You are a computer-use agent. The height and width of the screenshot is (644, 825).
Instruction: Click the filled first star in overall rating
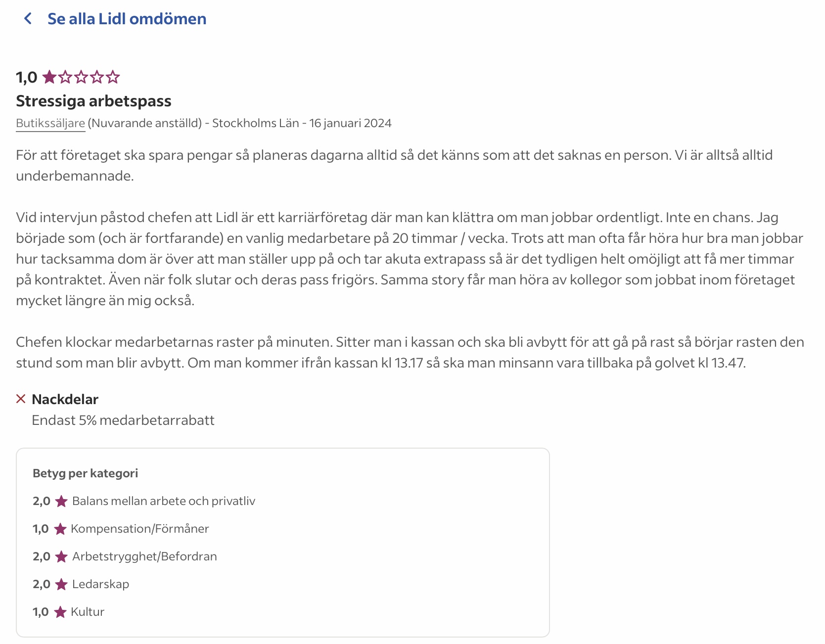49,77
